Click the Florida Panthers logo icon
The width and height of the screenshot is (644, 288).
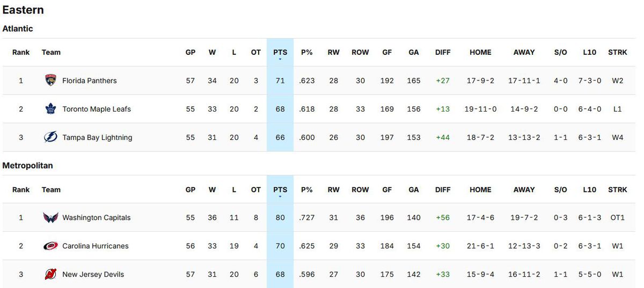coord(50,81)
